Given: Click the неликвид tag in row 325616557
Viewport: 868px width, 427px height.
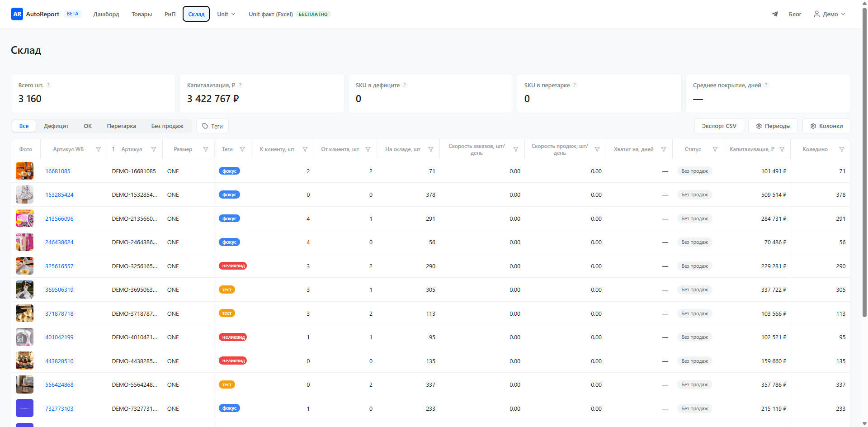Looking at the screenshot, I should 233,266.
